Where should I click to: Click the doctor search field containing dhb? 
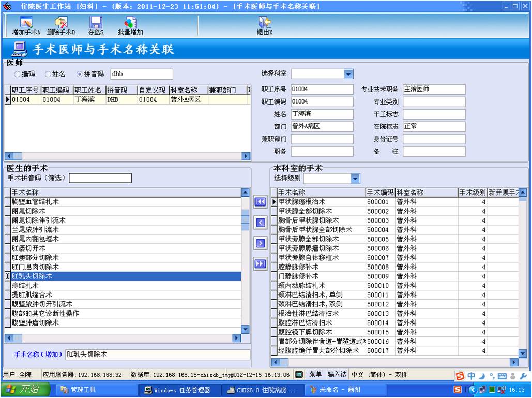142,74
